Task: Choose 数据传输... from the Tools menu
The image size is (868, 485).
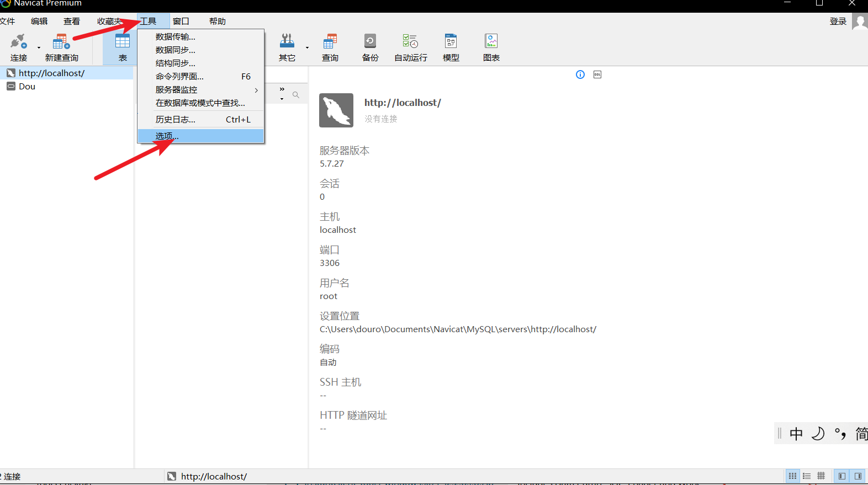Action: [201, 37]
